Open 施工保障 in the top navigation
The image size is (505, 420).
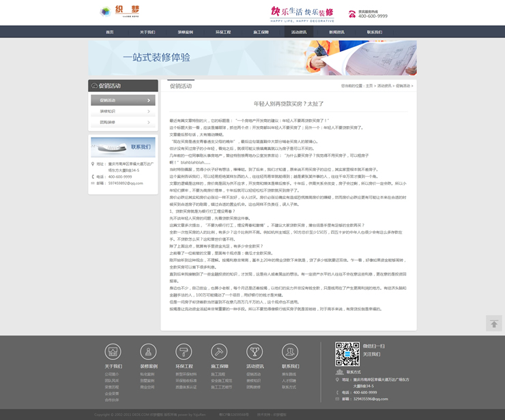(x=261, y=32)
